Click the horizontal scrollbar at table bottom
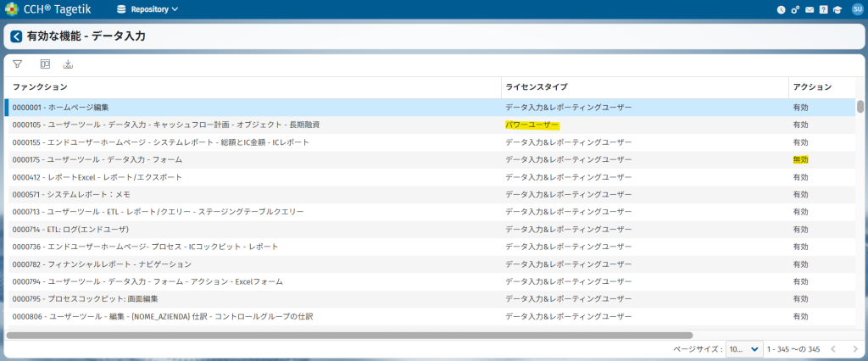 [x=349, y=336]
